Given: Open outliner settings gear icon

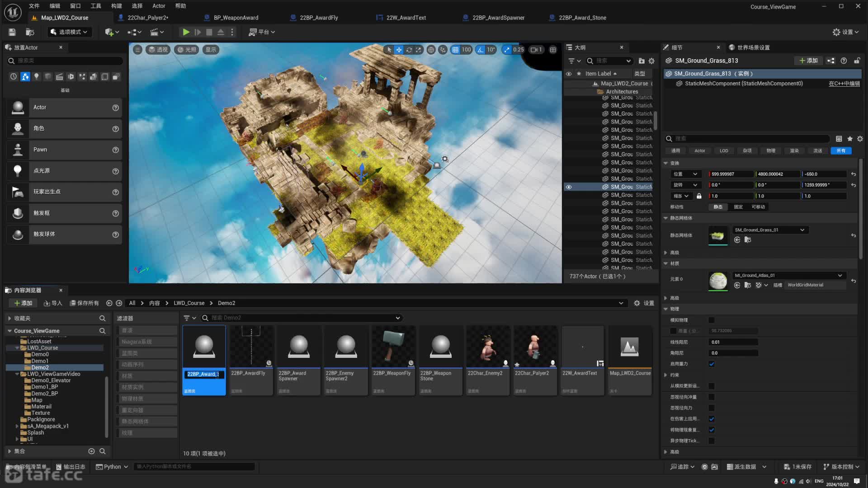Looking at the screenshot, I should tap(651, 61).
